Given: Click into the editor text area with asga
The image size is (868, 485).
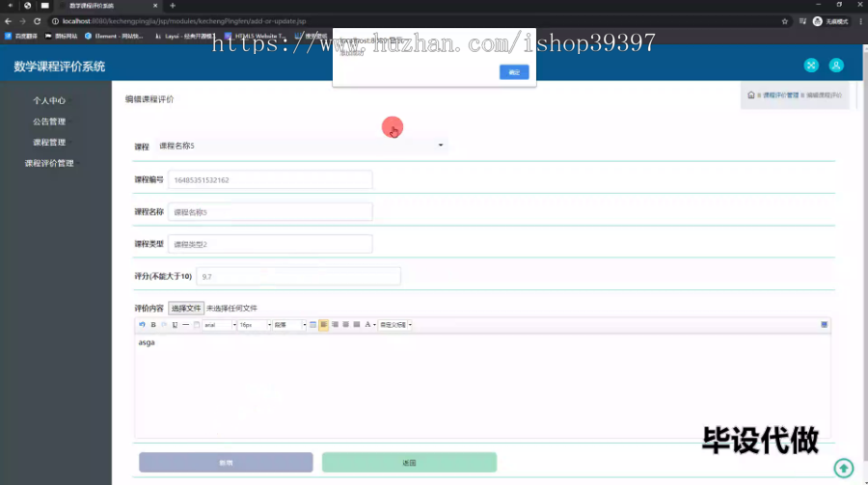Looking at the screenshot, I should tap(482, 386).
